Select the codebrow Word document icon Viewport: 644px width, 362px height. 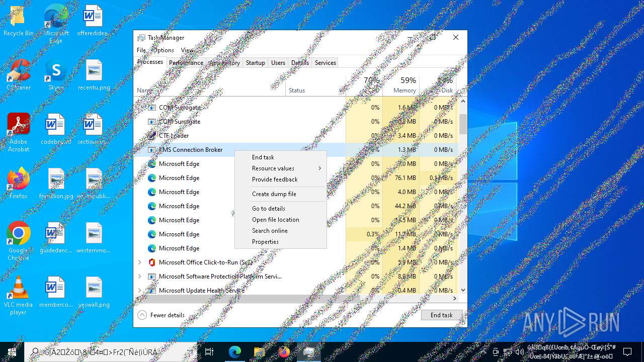tap(55, 130)
